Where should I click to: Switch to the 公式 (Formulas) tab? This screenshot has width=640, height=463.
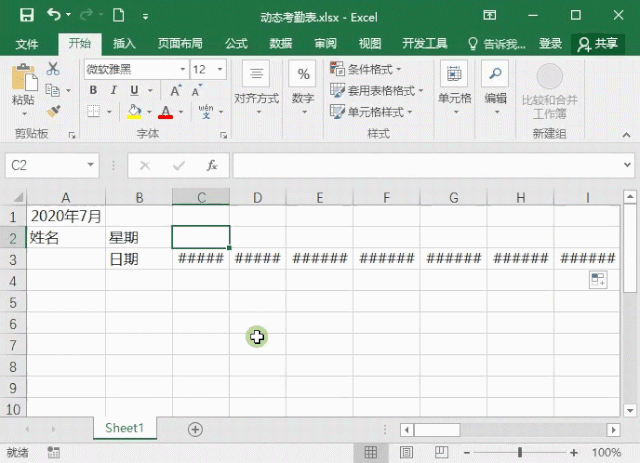236,43
